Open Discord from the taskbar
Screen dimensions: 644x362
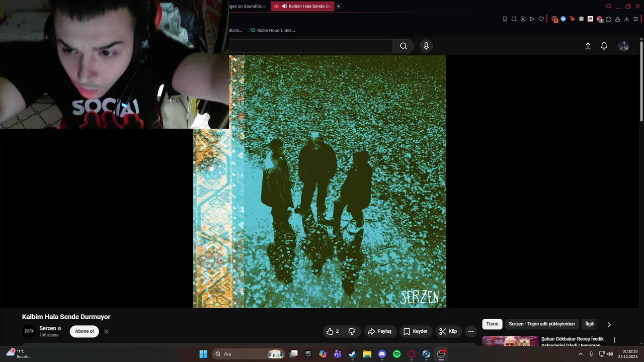point(382,354)
